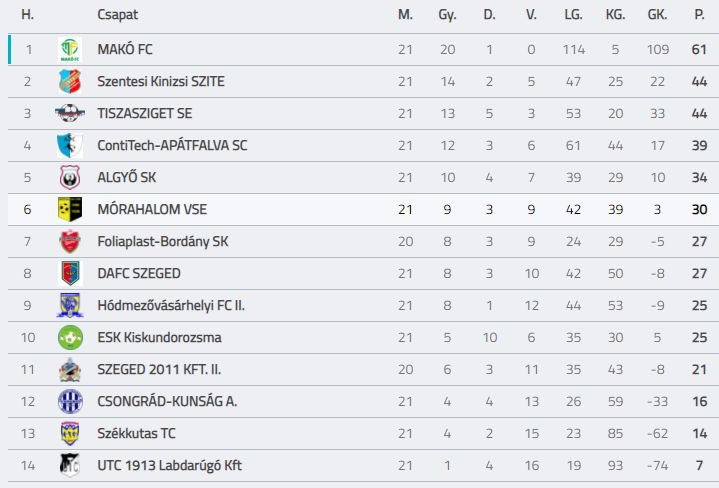Click the Székkutas TC team crest
This screenshot has height=488, width=719.
pos(69,433)
